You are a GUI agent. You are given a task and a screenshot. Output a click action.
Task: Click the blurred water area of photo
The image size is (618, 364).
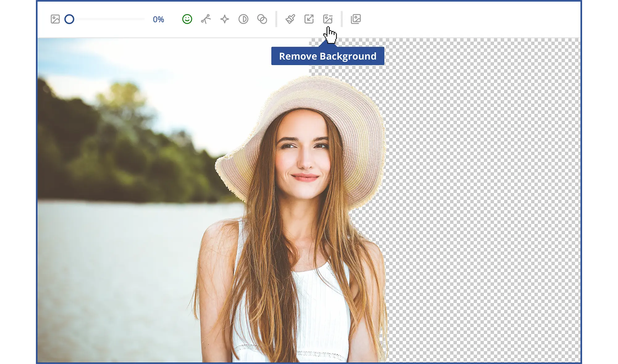click(117, 278)
